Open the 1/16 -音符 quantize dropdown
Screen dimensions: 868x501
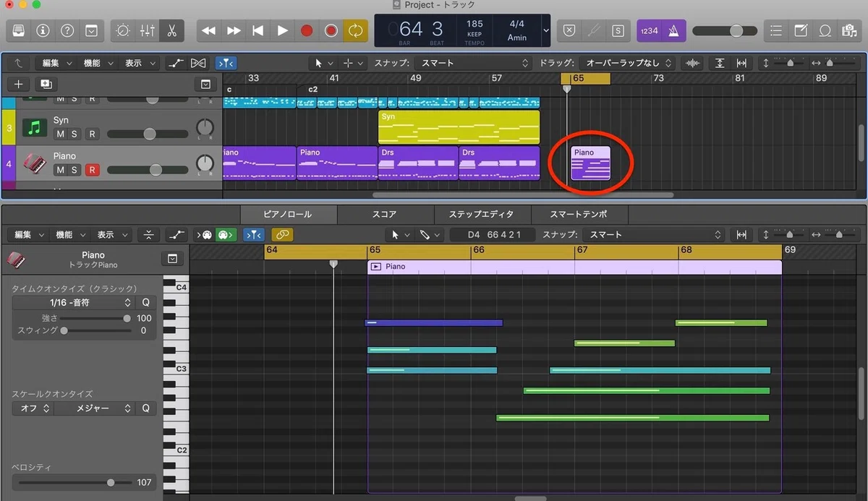click(x=72, y=302)
